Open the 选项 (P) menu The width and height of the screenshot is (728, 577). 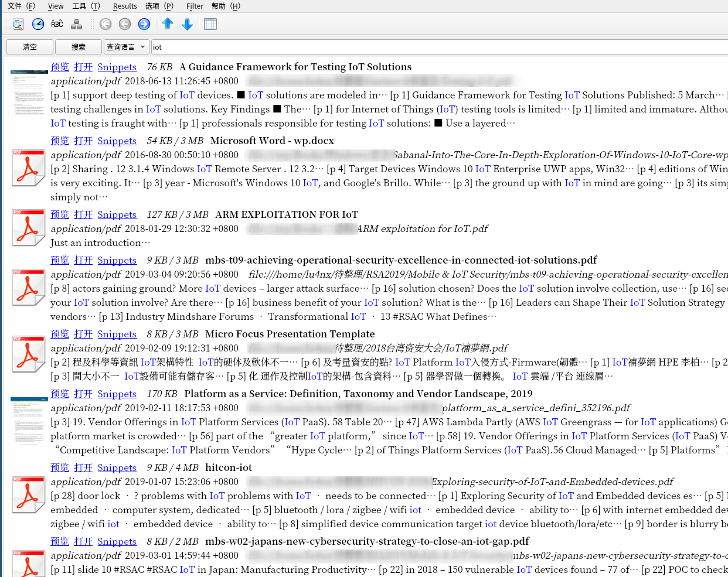tap(159, 6)
